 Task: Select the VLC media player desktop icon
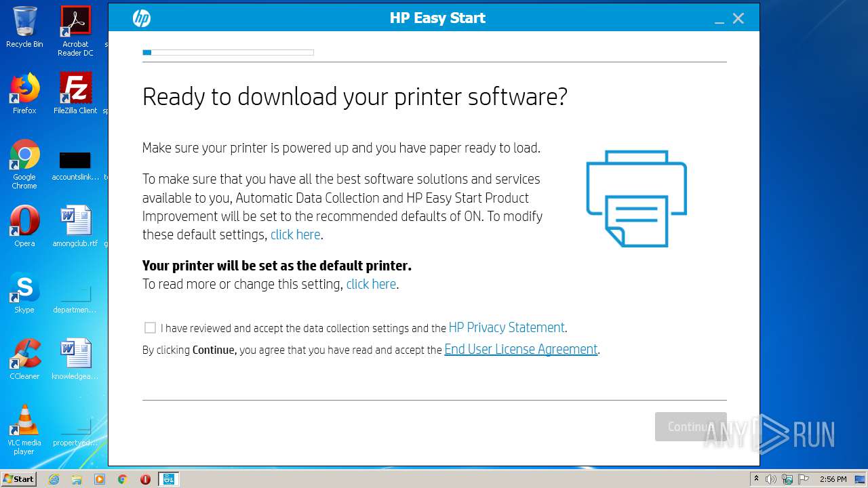(24, 430)
